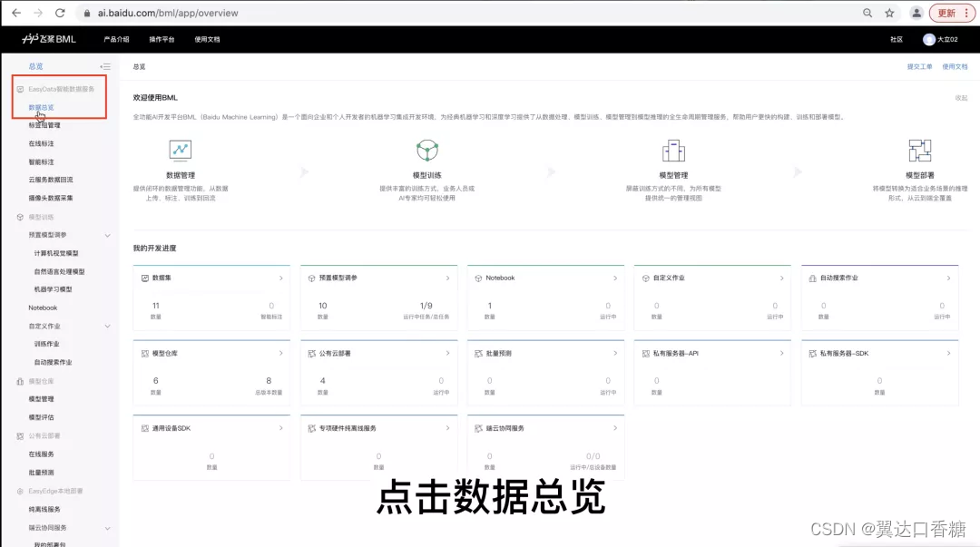Click the 自动搜索作业 card icon
Screen dimensions: 980x547
pyautogui.click(x=812, y=278)
